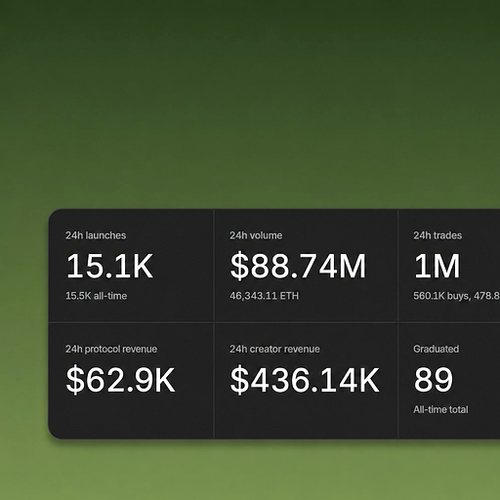Select the $62.9K protocol revenue value
Image resolution: width=500 pixels, height=500 pixels.
[120, 380]
